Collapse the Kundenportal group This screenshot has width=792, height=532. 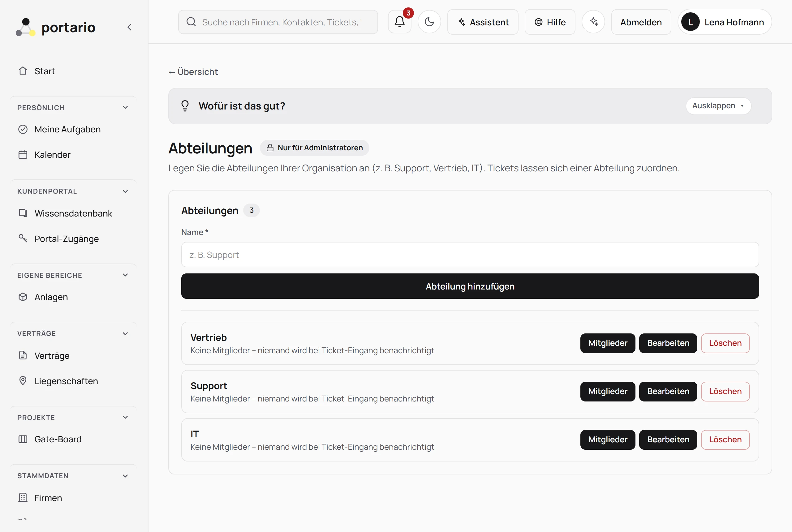point(125,191)
